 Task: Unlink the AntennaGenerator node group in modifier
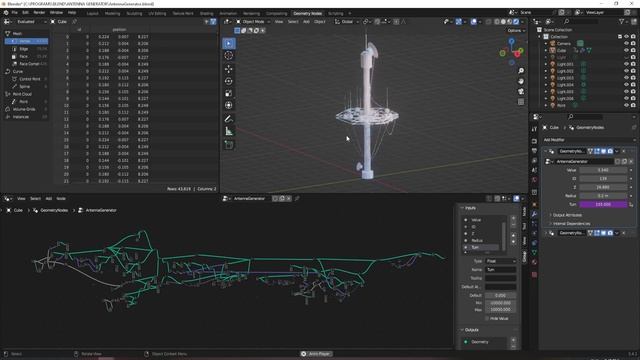pyautogui.click(x=631, y=162)
